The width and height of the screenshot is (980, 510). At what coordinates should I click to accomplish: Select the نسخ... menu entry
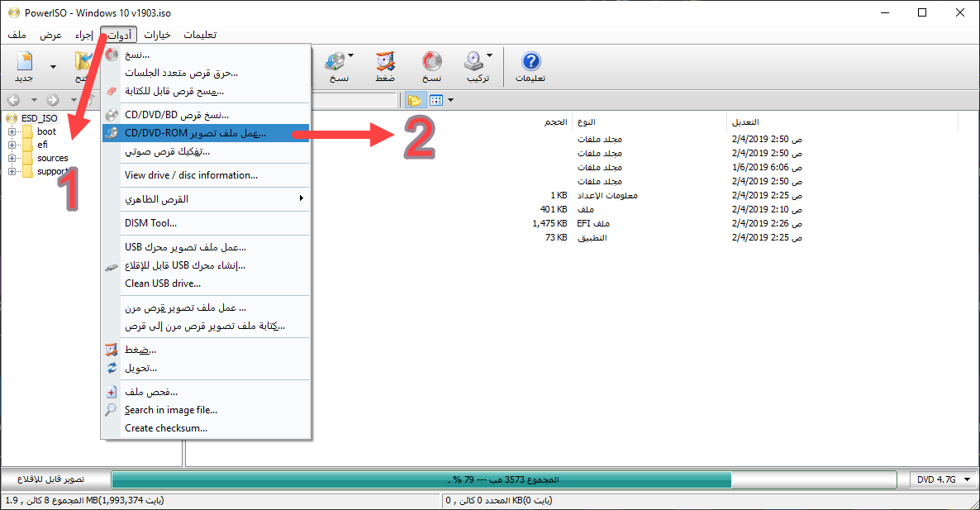click(207, 55)
